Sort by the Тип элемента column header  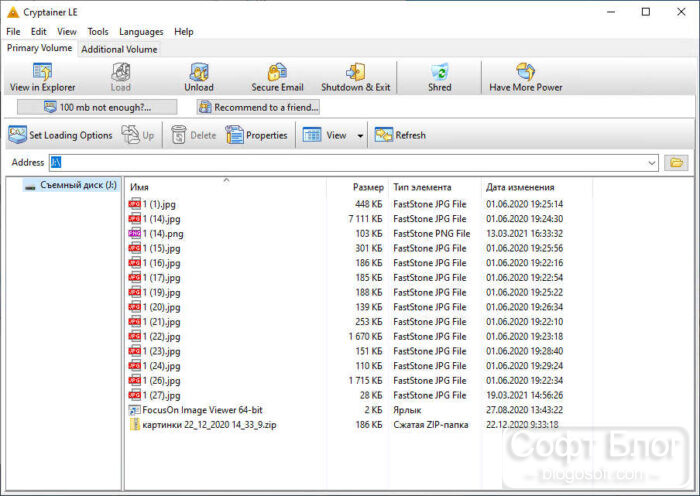coord(435,187)
